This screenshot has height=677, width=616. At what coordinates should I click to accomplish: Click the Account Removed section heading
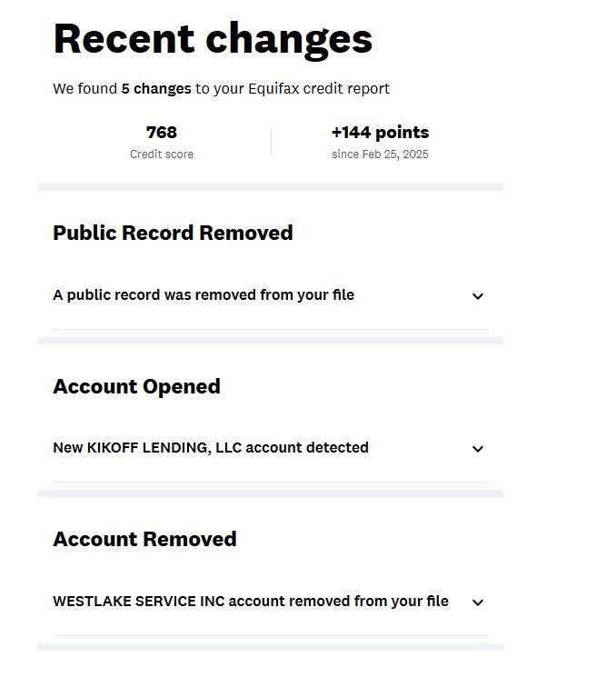144,539
